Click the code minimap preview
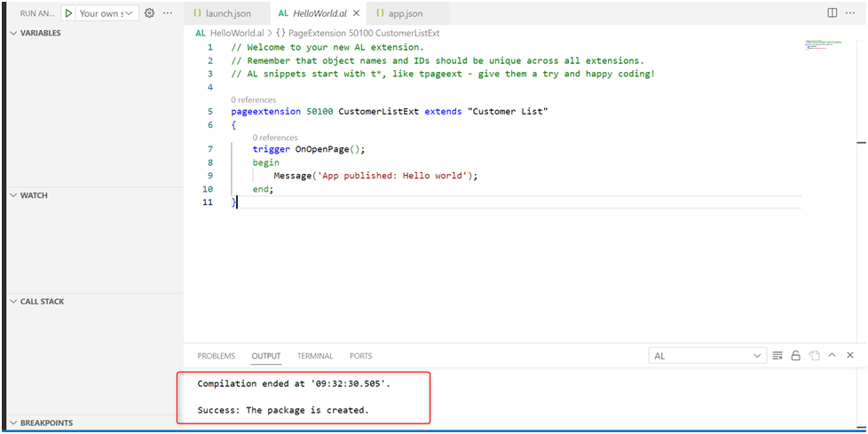Viewport: 868px width, 434px height. pyautogui.click(x=825, y=43)
